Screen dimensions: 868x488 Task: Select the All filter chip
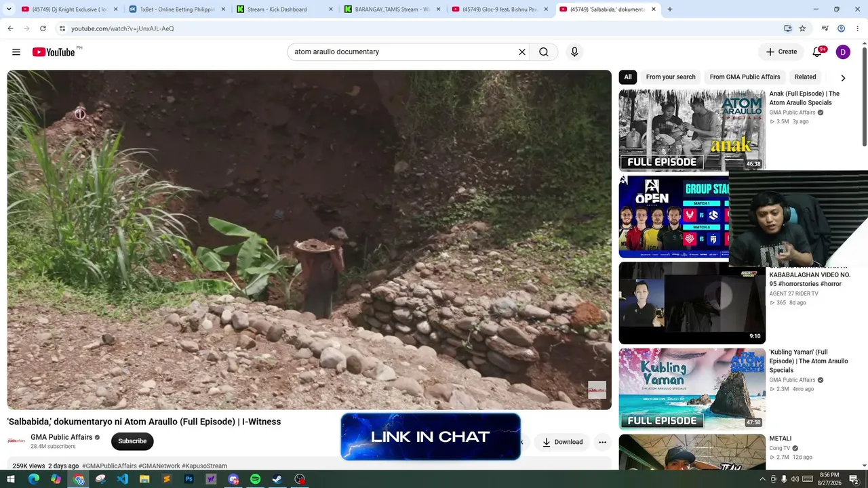628,77
